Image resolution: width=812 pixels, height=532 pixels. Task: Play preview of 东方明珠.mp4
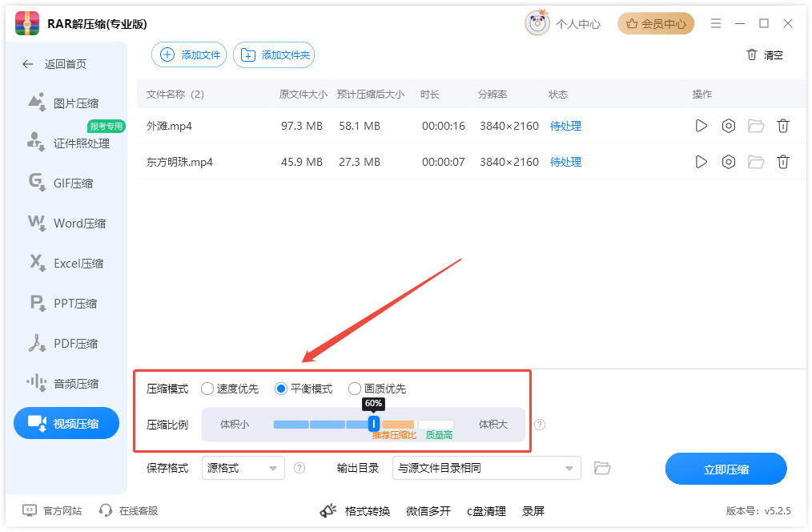pyautogui.click(x=701, y=162)
